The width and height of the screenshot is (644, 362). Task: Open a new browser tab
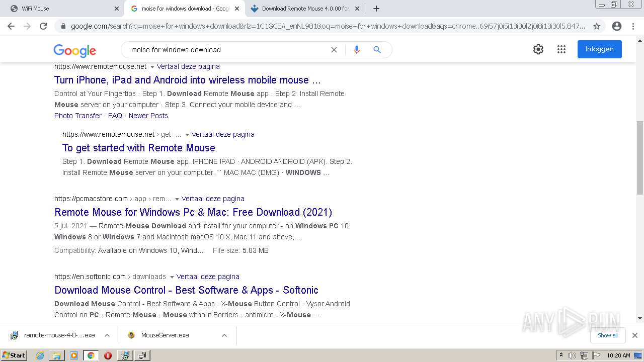376,9
